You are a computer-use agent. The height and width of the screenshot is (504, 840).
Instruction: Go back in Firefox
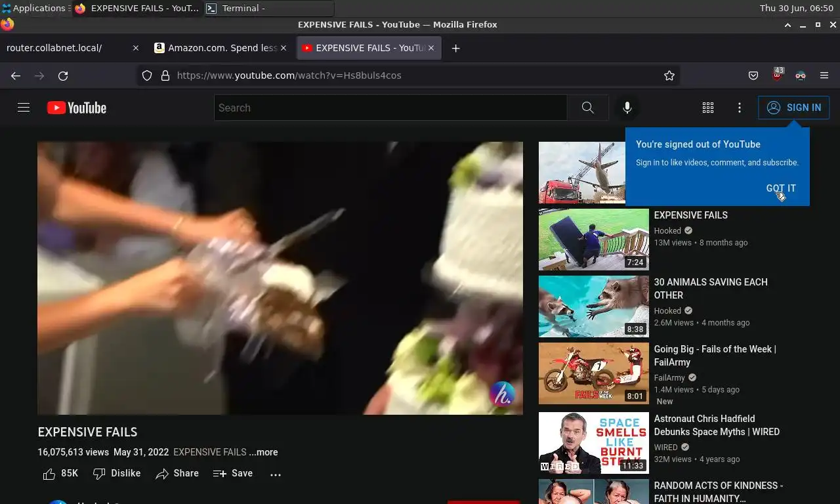click(16, 75)
